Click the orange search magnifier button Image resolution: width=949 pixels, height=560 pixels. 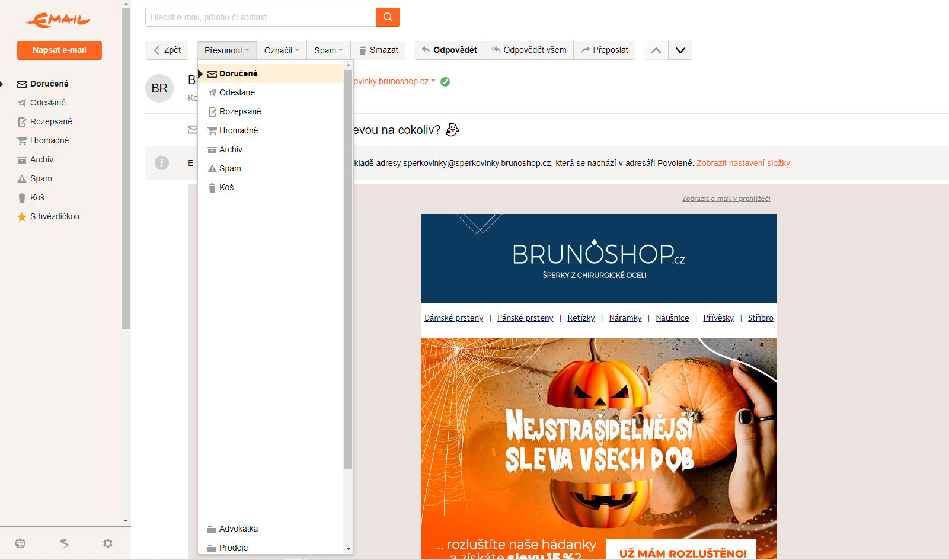click(388, 17)
